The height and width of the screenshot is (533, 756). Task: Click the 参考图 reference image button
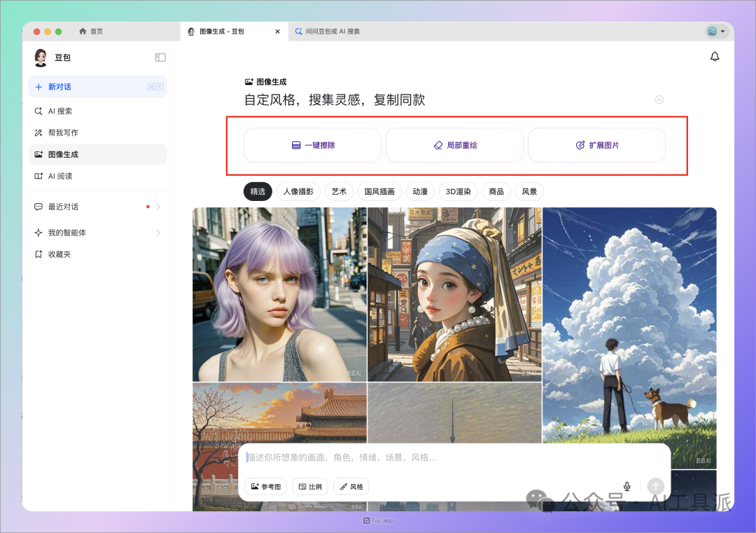266,487
